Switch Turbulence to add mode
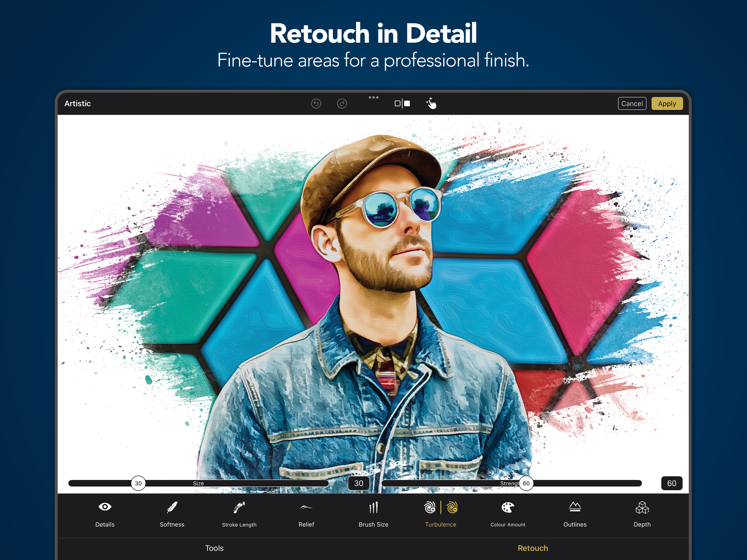The height and width of the screenshot is (560, 747). (430, 507)
